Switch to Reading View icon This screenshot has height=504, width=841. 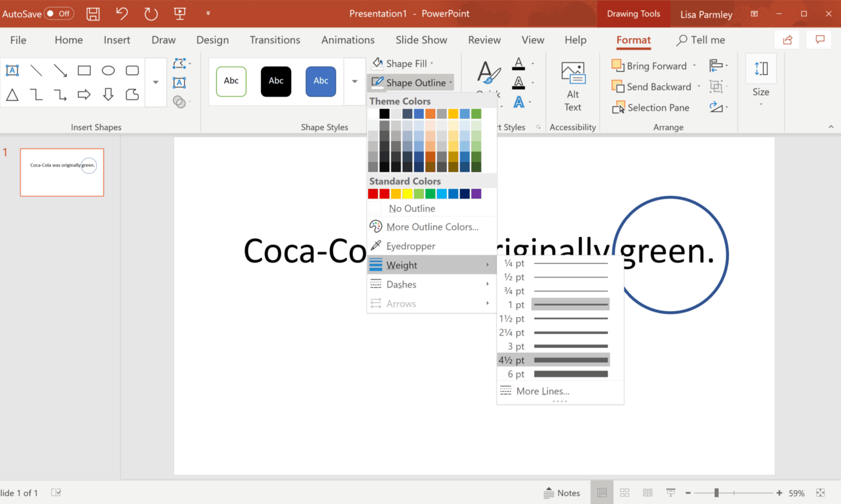coord(648,493)
